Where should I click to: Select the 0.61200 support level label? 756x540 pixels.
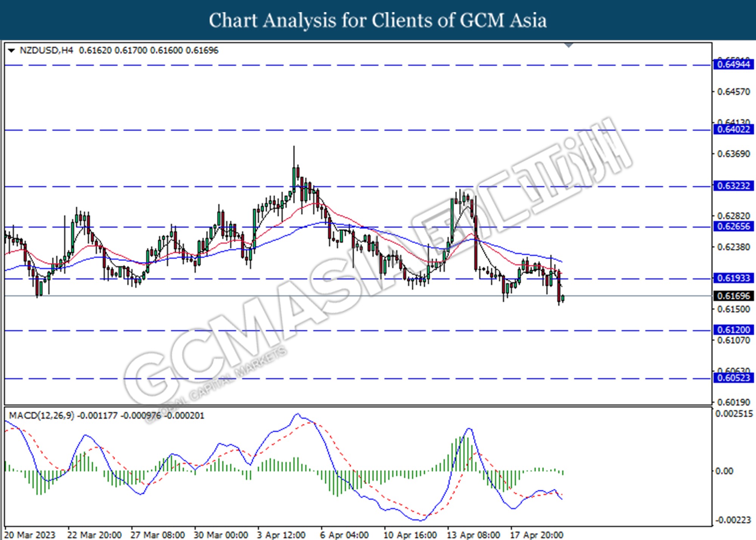(733, 330)
